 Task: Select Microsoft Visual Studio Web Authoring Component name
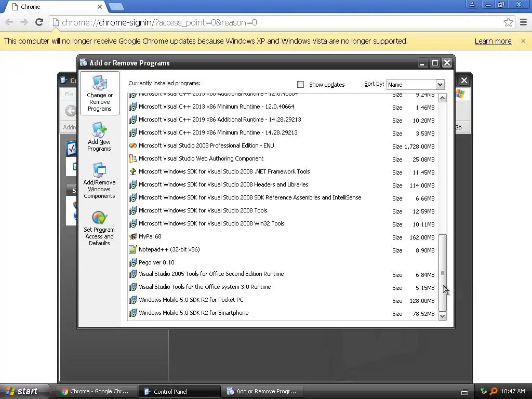201,158
